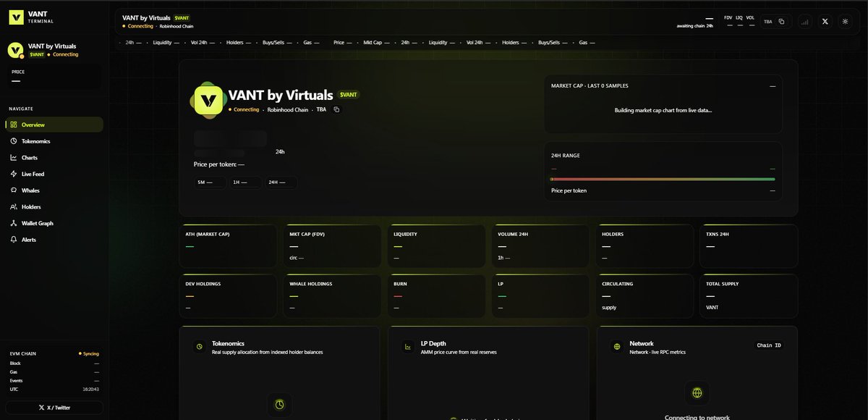868x420 pixels.
Task: Click the Market Cap Last 0 Samples chart panel
Action: pyautogui.click(x=663, y=104)
